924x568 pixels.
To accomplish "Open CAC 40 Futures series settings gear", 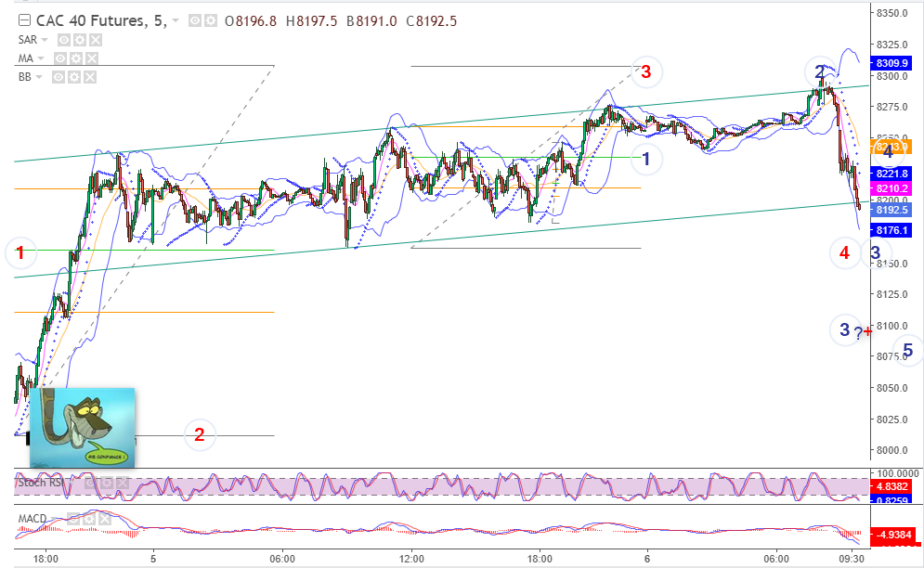I will coord(211,21).
